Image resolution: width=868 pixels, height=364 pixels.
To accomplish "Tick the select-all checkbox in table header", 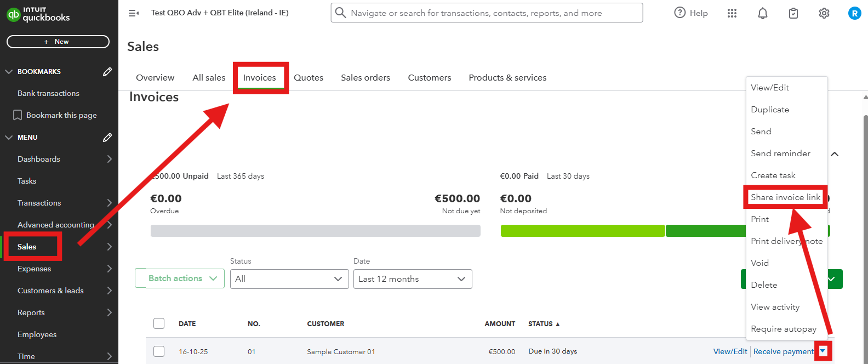I will [159, 323].
